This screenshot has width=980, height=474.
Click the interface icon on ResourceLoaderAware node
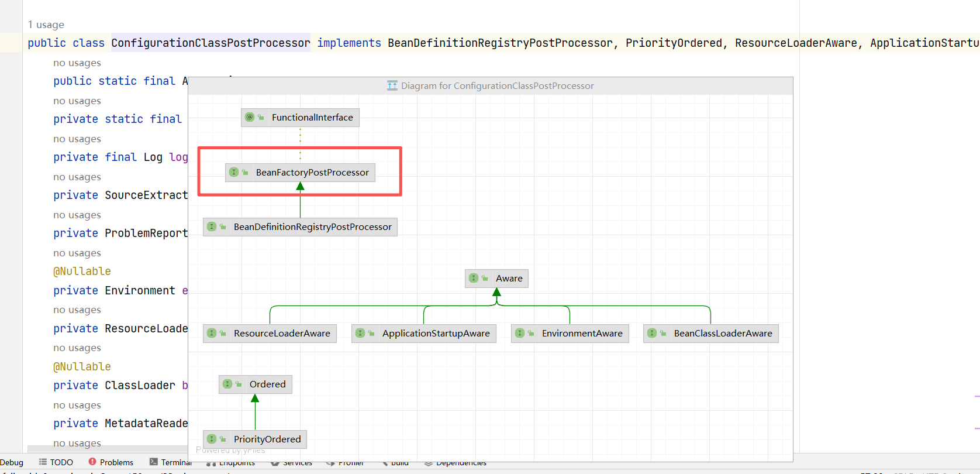212,333
